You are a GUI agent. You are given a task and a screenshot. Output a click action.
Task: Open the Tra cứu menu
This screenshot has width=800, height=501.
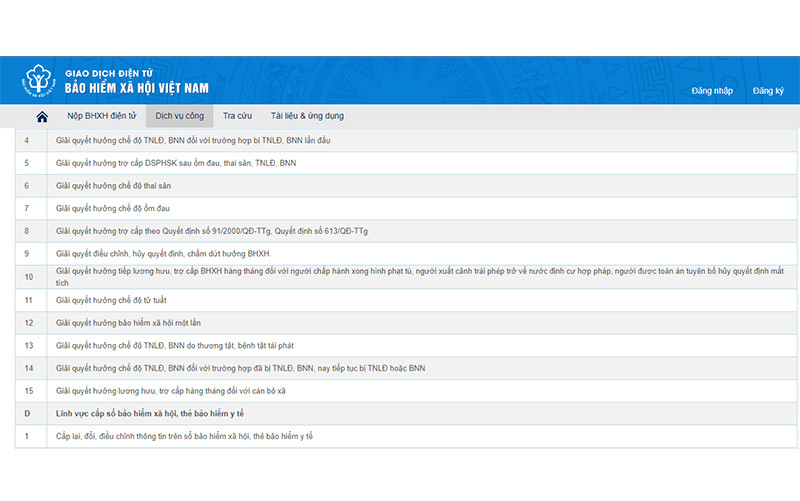[x=236, y=116]
